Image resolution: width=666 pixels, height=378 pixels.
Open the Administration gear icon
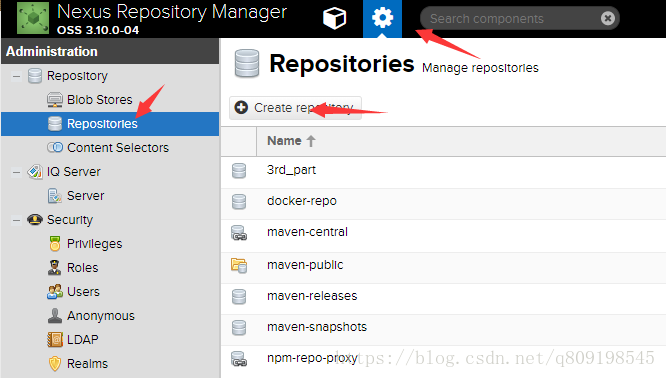click(x=382, y=18)
